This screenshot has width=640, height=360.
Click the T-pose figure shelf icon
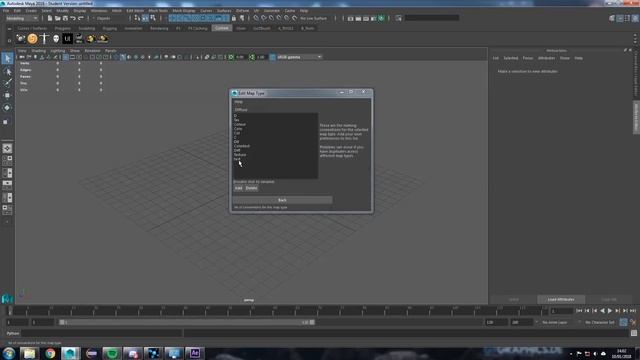coord(44,39)
